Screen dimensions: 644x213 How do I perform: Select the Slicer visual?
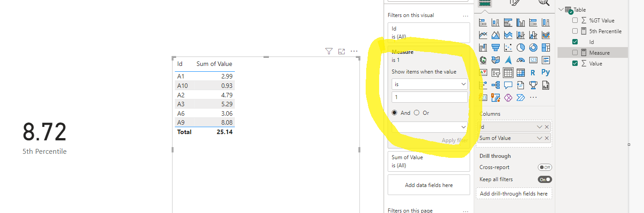496,73
